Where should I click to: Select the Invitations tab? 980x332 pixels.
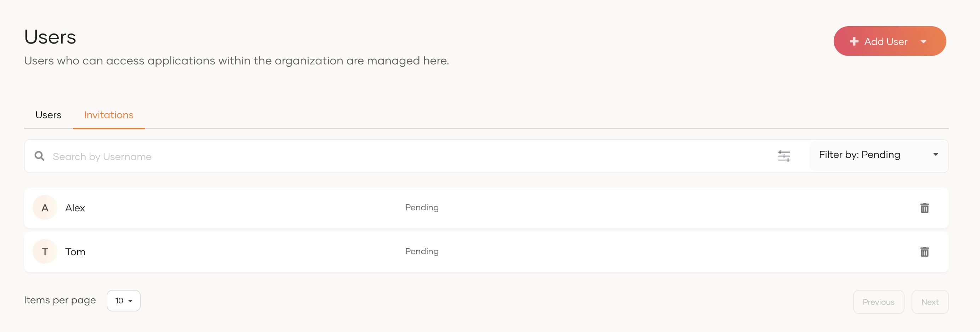pos(109,115)
